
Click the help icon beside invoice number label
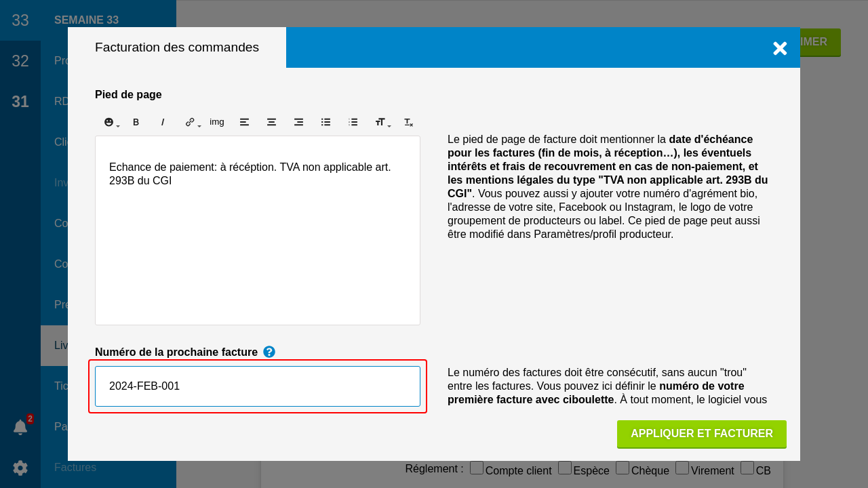point(269,352)
